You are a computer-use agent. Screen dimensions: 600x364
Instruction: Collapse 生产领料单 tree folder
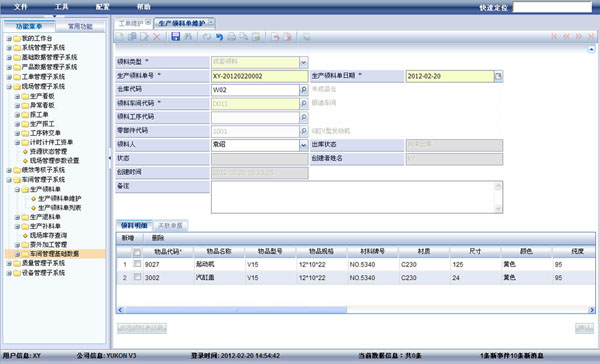point(17,189)
